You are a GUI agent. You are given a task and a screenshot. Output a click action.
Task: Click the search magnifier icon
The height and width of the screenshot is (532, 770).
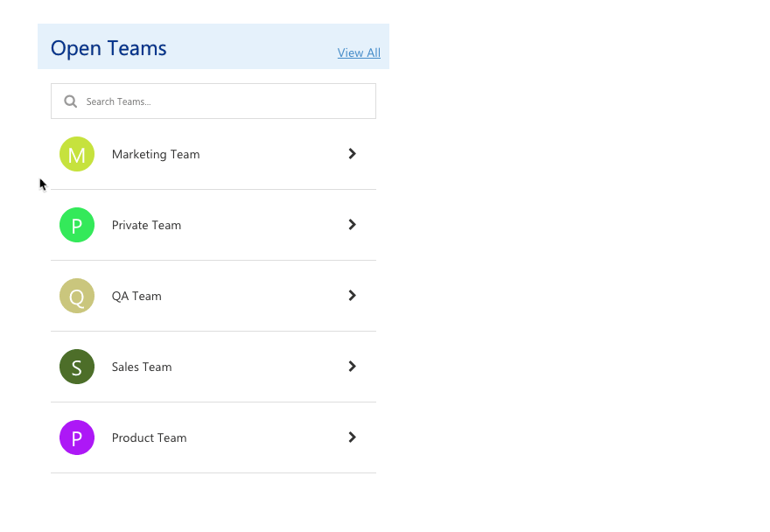pyautogui.click(x=71, y=101)
